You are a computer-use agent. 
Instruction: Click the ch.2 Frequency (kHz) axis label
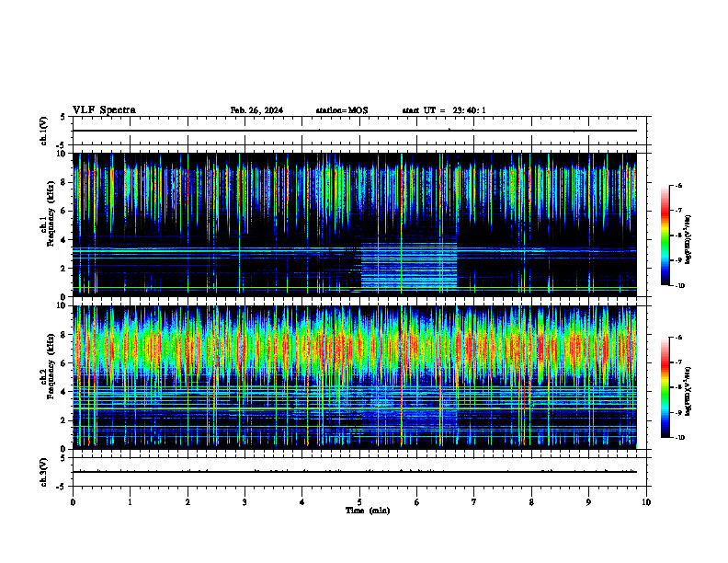(49, 366)
